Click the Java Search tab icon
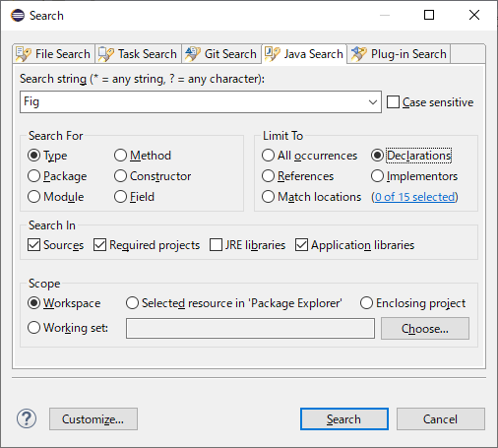 (x=273, y=54)
